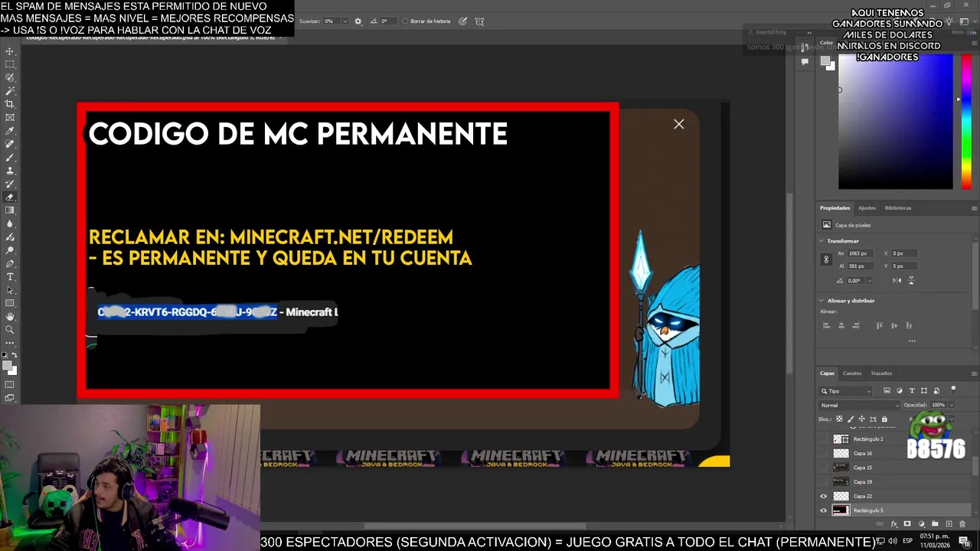Viewport: 980px width, 551px height.
Task: Select the Eraser tool
Action: [x=10, y=197]
